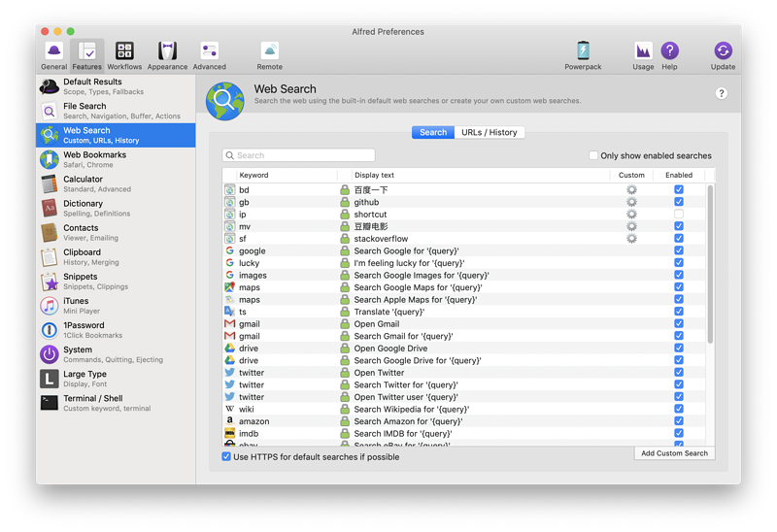Select Default Results in sidebar
This screenshot has width=777, height=532.
[116, 86]
